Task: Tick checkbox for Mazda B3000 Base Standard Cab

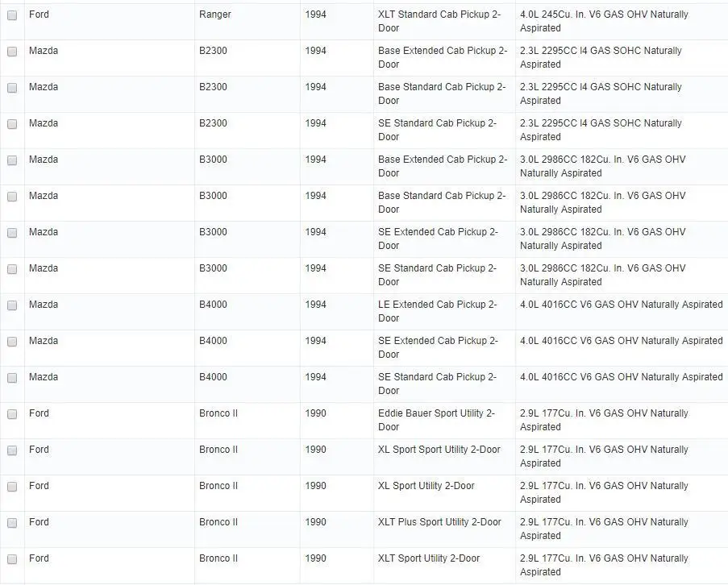Action: point(12,197)
